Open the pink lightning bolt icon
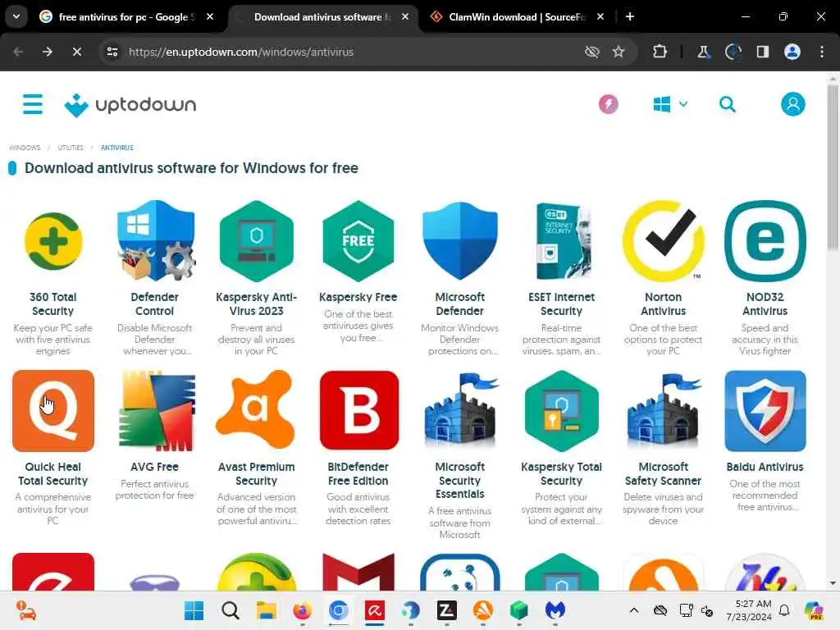This screenshot has height=630, width=840. tap(608, 104)
